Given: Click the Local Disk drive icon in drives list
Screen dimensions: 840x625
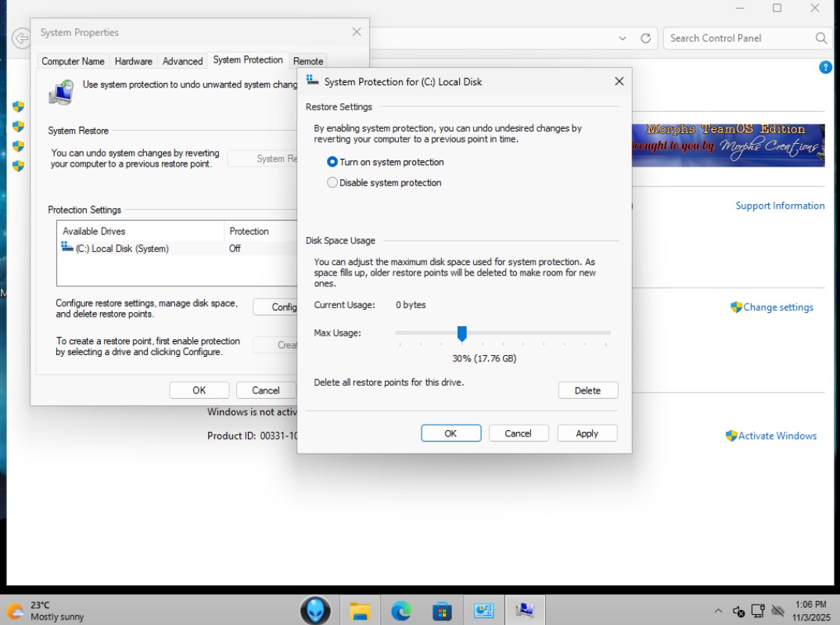Looking at the screenshot, I should pos(67,247).
